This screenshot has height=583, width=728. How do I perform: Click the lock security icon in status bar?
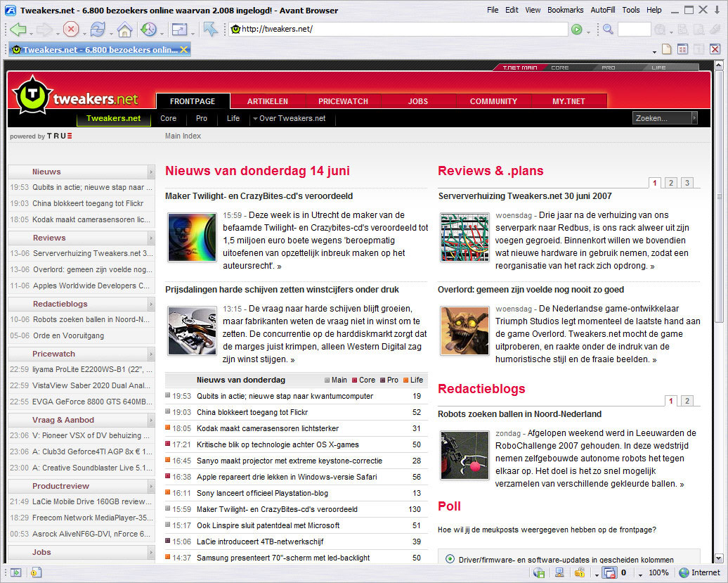point(580,572)
